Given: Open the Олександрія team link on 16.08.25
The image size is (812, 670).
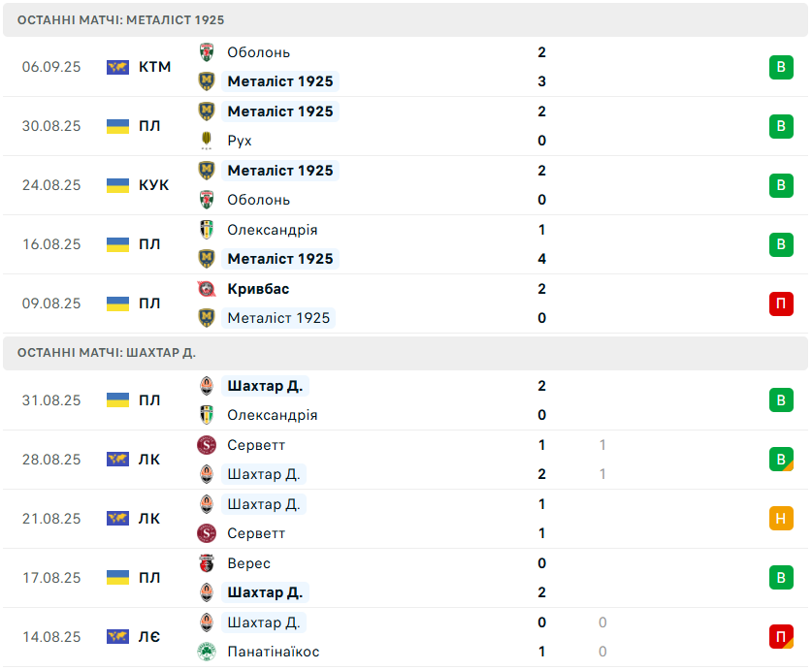Looking at the screenshot, I should [x=273, y=230].
